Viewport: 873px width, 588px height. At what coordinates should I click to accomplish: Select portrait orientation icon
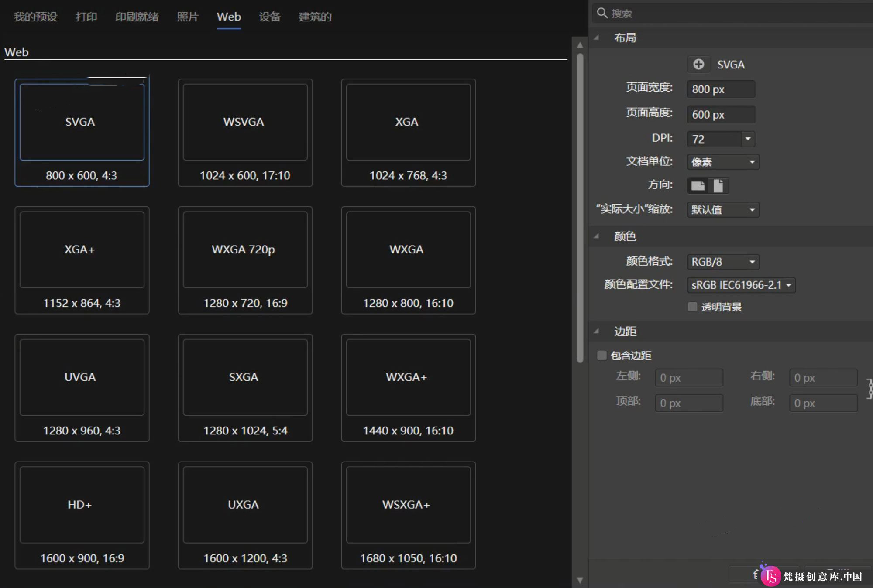click(718, 186)
